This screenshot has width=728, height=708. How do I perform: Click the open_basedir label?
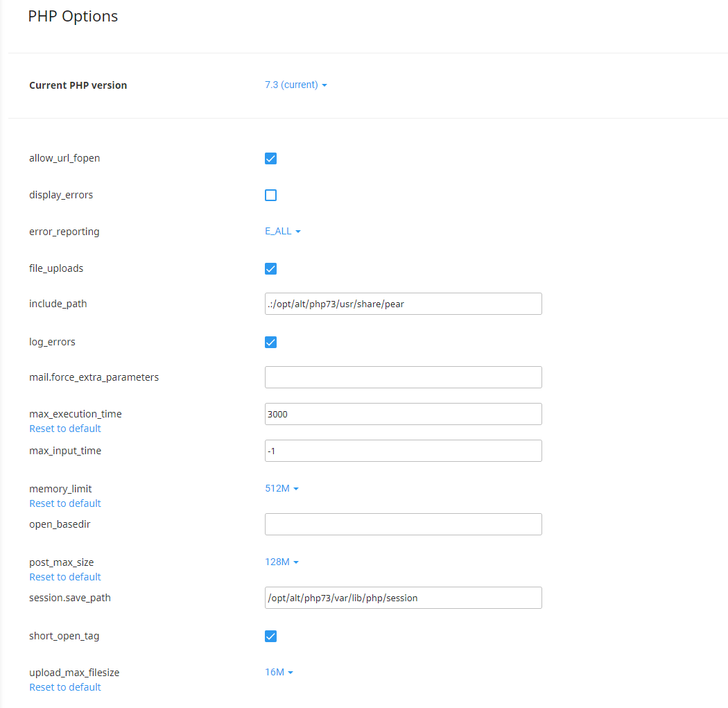pyautogui.click(x=60, y=524)
